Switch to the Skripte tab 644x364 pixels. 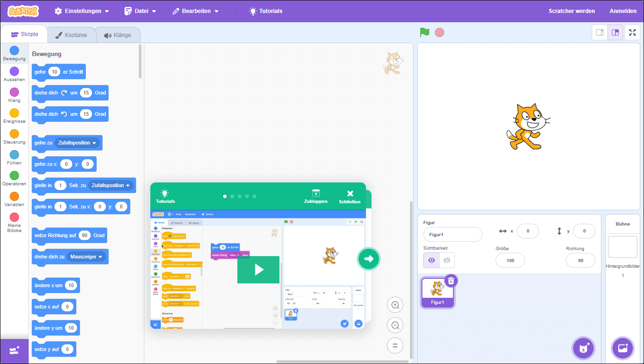(25, 34)
